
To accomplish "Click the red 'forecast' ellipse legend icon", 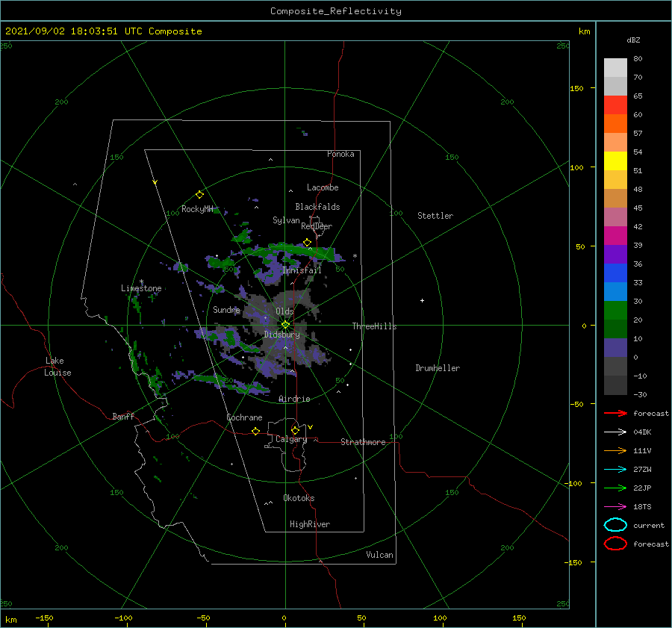I will pos(615,544).
